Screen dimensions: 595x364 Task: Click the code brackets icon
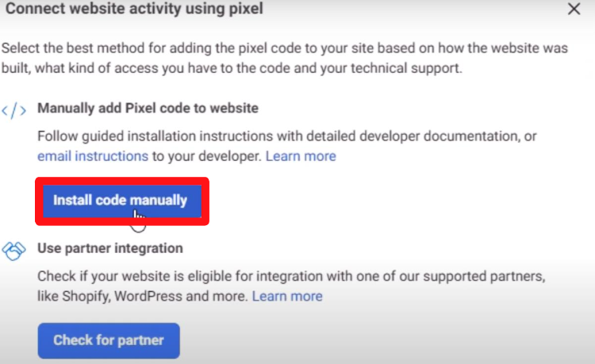(x=13, y=109)
